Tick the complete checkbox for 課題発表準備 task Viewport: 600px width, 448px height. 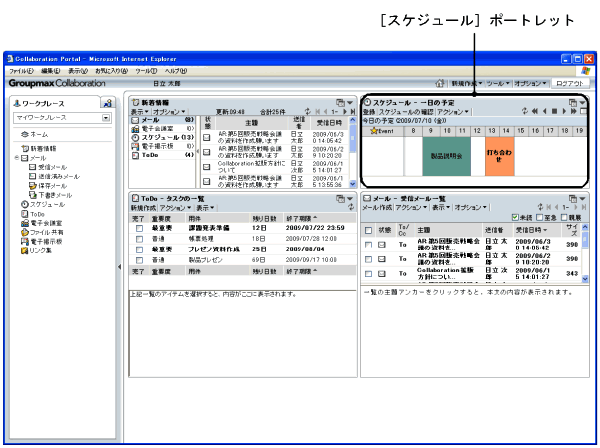tap(140, 228)
